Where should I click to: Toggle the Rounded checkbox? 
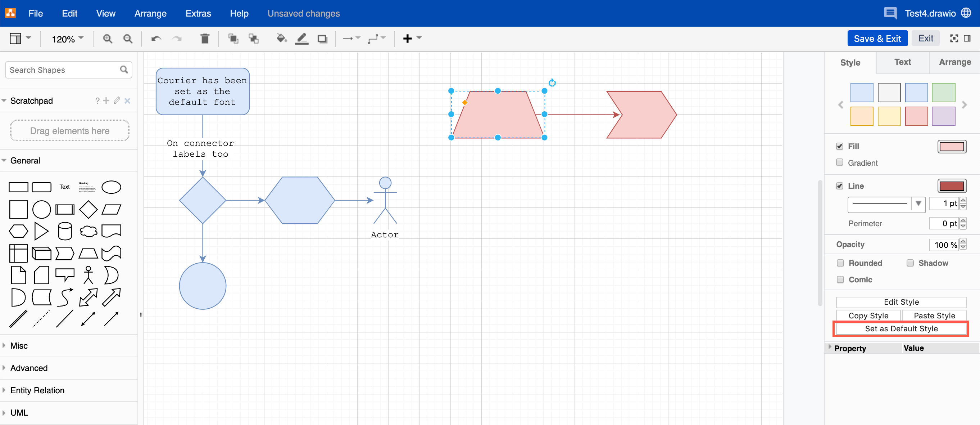pos(840,263)
